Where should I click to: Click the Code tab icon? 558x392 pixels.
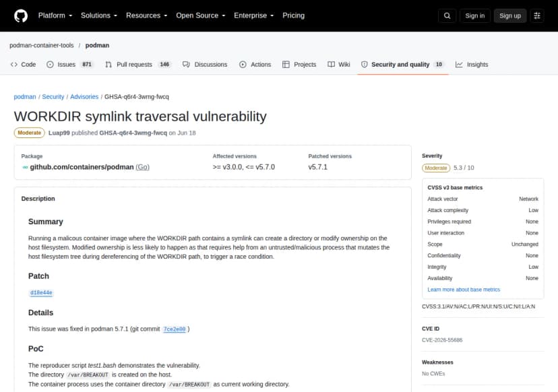tap(14, 65)
